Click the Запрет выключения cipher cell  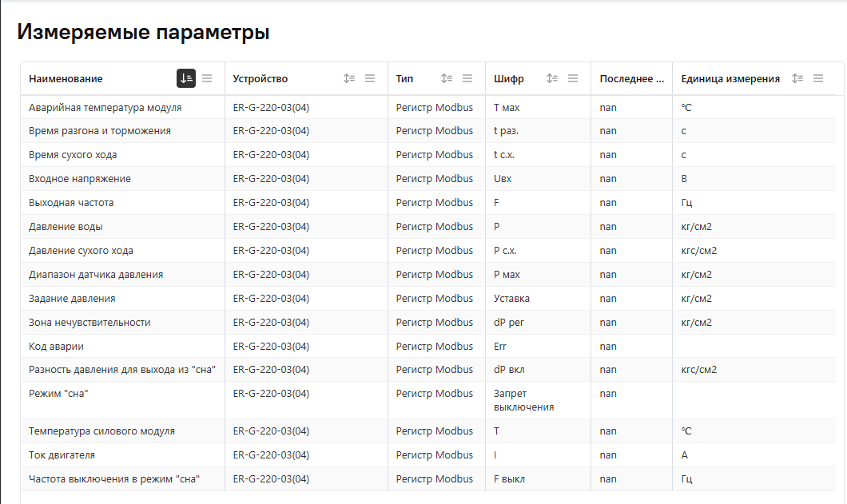click(523, 400)
